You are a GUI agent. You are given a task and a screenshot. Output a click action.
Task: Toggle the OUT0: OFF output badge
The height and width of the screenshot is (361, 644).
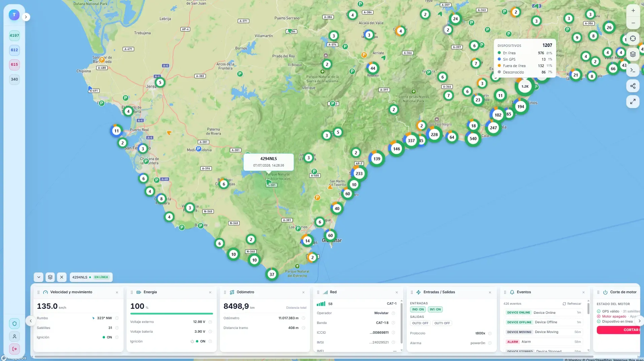click(x=420, y=323)
